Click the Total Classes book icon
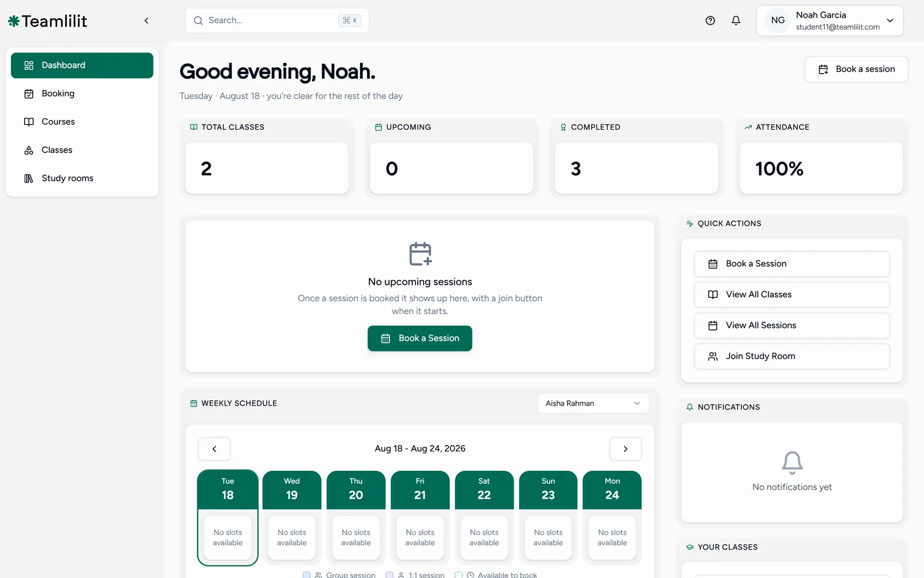 pyautogui.click(x=194, y=127)
